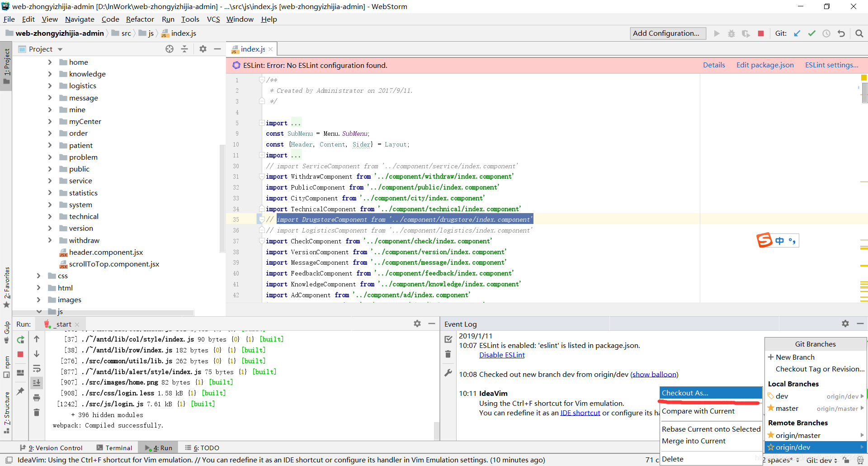The image size is (868, 466).
Task: Choose Checkout As... from branch menu
Action: coord(711,393)
